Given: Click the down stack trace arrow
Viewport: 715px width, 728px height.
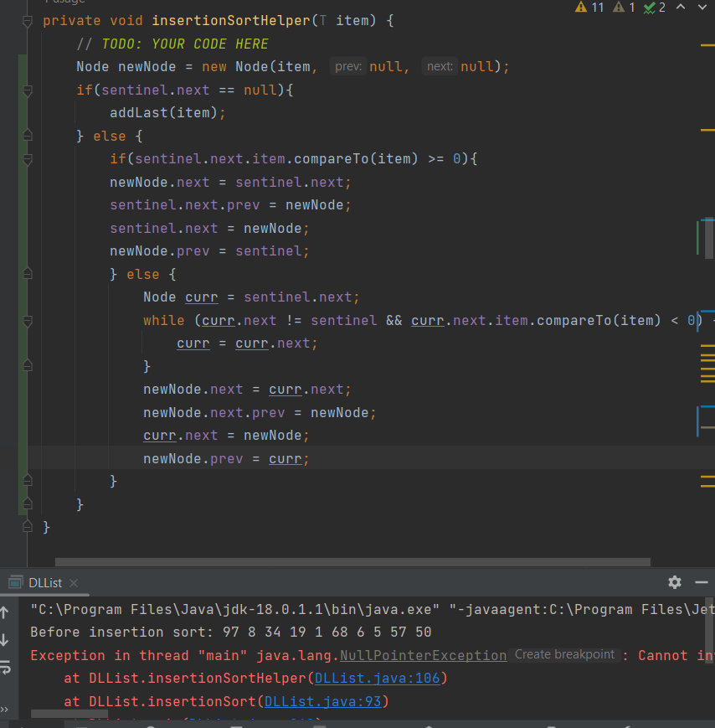Looking at the screenshot, I should [5, 640].
